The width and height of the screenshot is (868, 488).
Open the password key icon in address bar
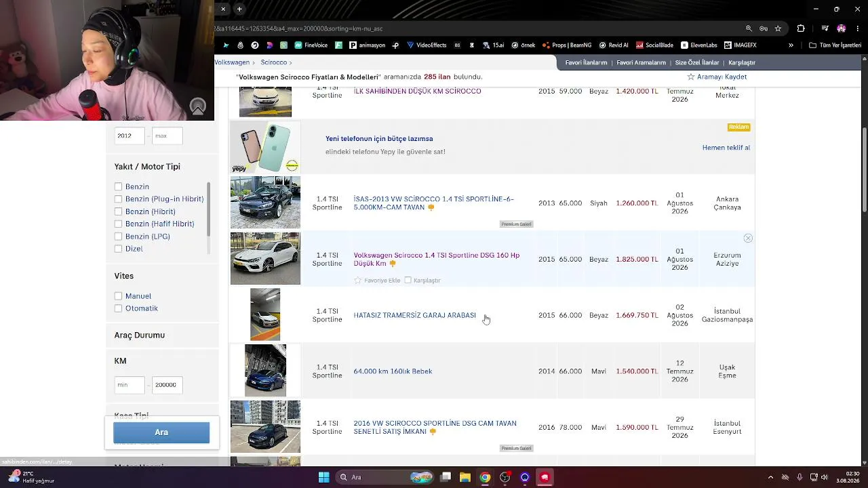764,28
